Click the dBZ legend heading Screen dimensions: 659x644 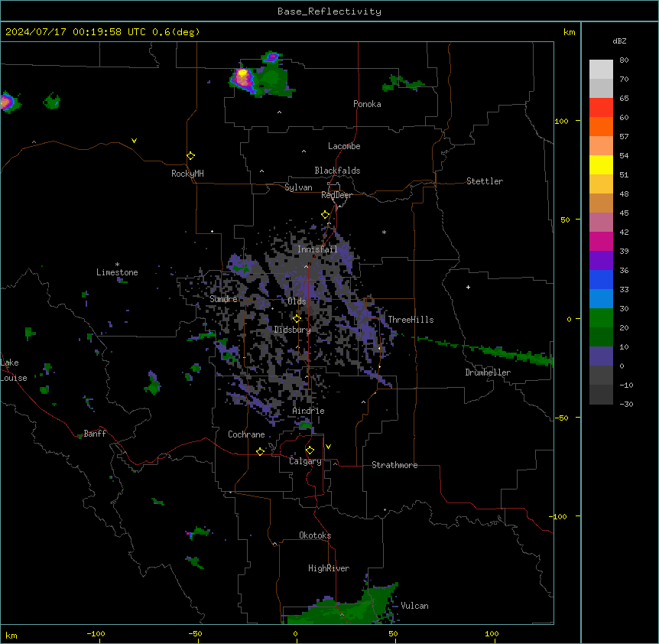[619, 41]
